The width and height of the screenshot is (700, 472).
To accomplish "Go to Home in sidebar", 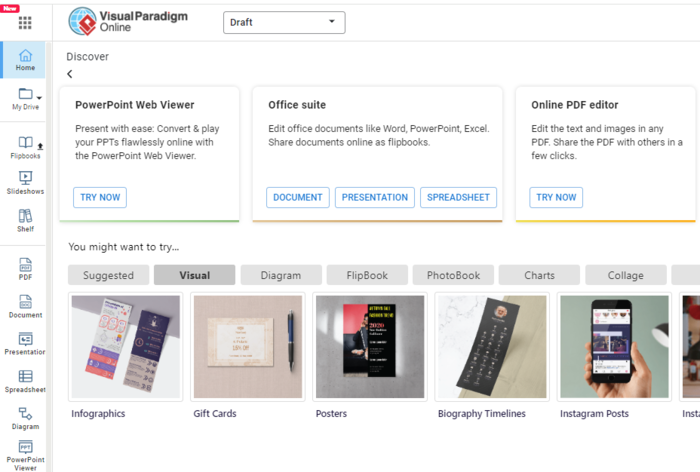I will [x=25, y=60].
